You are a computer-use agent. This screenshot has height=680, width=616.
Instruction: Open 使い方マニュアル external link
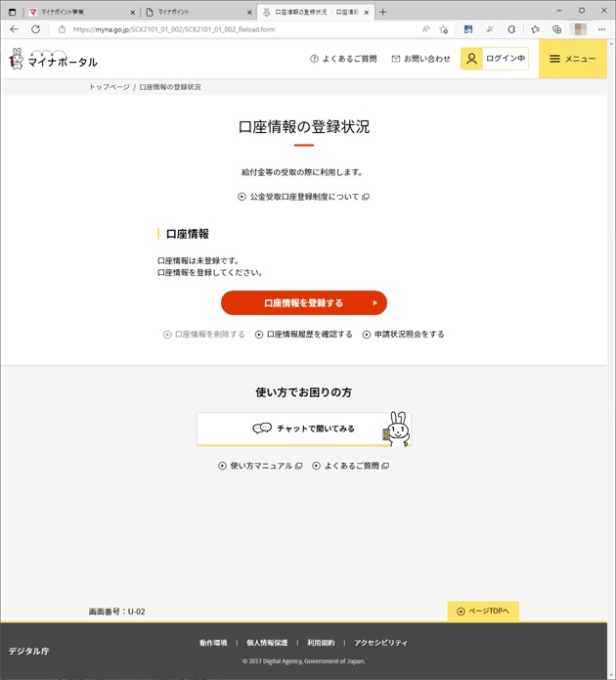tap(260, 466)
